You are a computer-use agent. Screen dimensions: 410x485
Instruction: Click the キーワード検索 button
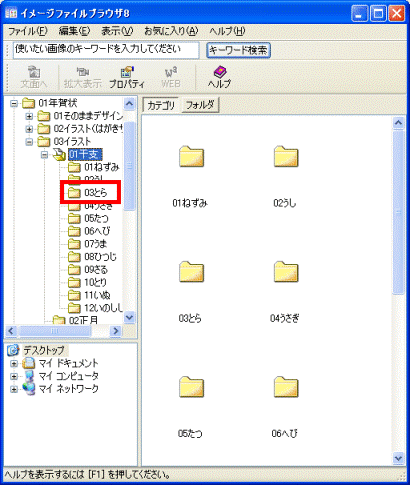(x=238, y=50)
